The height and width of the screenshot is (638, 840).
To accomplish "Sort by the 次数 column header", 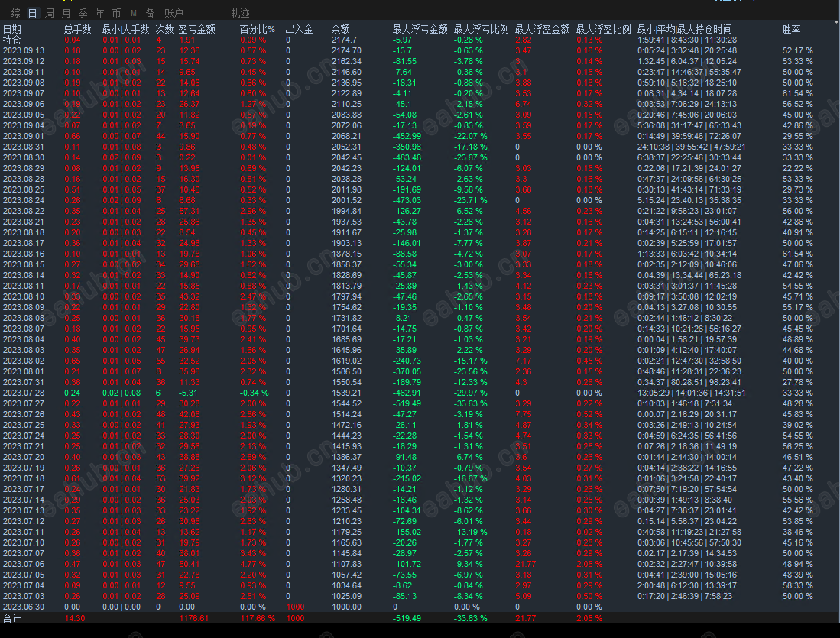I will [x=164, y=30].
